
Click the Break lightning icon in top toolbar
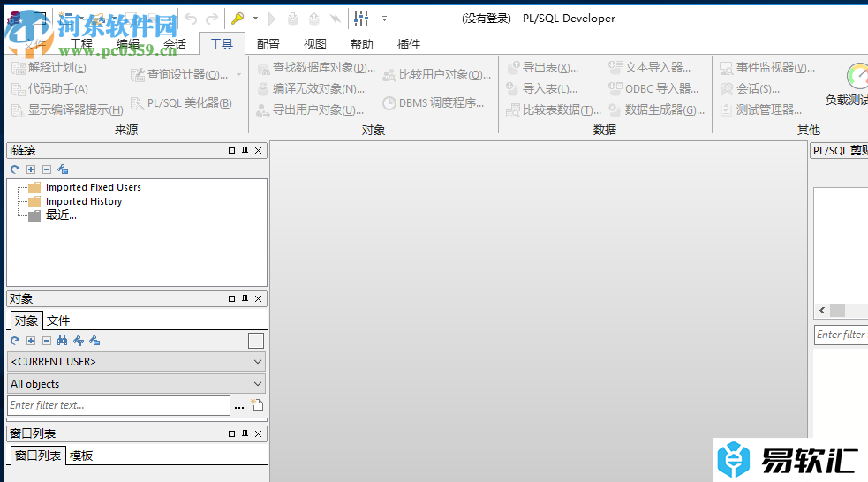point(335,19)
